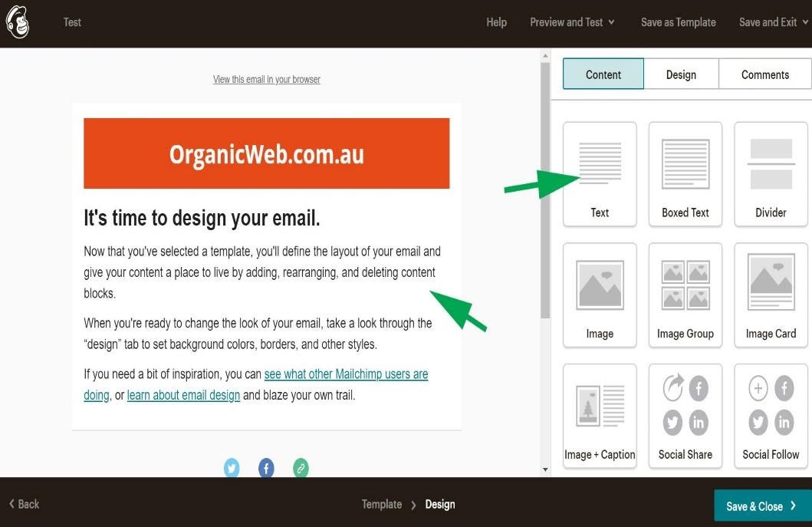Image resolution: width=812 pixels, height=527 pixels.
Task: Open the 'learn about email design' link
Action: click(183, 394)
